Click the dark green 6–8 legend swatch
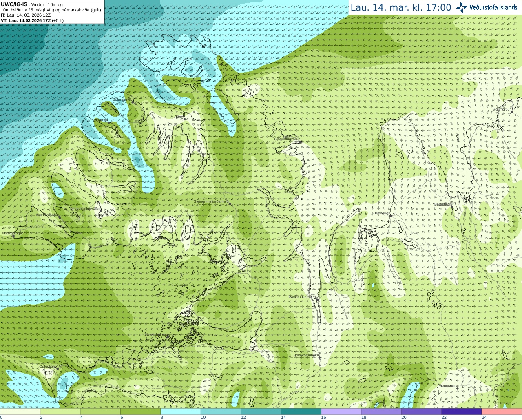Image resolution: width=522 pixels, height=420 pixels. [x=141, y=411]
